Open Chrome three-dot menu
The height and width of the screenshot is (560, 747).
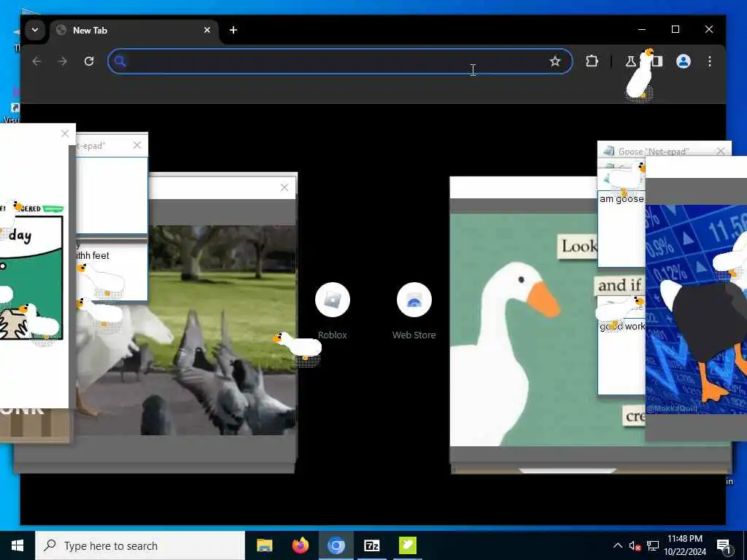pyautogui.click(x=710, y=61)
